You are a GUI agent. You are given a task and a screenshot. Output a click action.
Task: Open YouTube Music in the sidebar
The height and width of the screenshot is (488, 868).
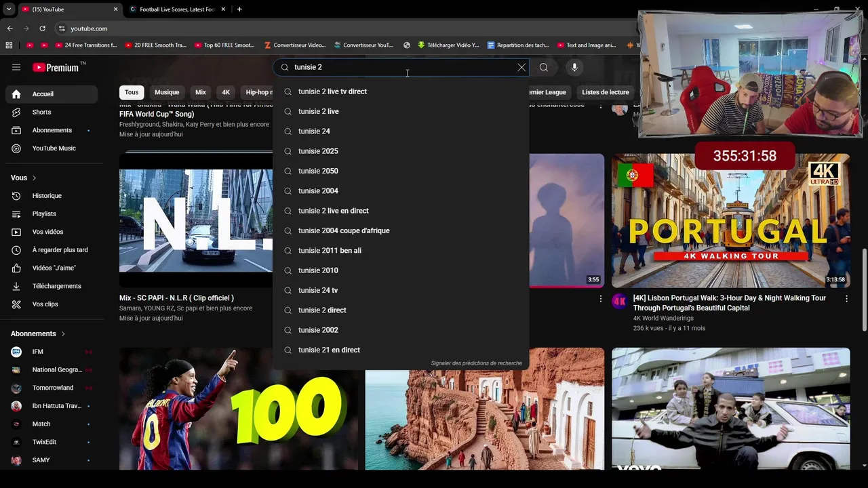coord(52,148)
